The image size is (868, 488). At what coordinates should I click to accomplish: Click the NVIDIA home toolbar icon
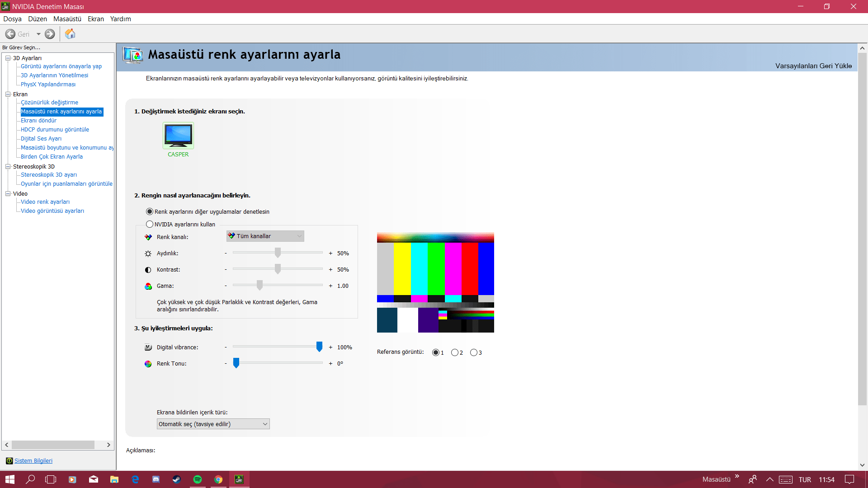70,34
